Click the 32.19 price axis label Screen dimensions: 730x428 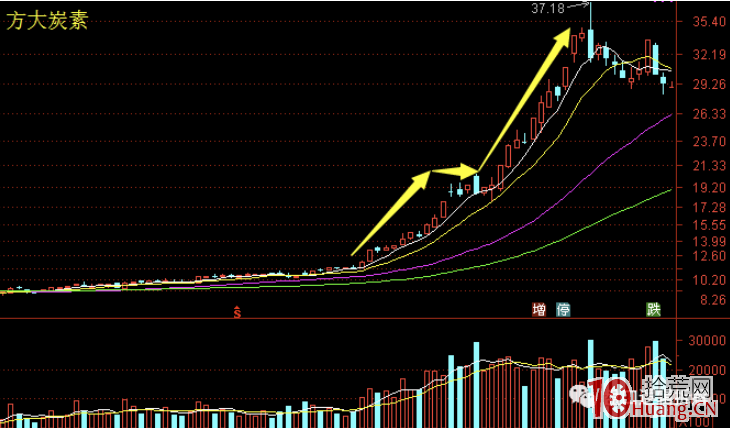(x=709, y=55)
